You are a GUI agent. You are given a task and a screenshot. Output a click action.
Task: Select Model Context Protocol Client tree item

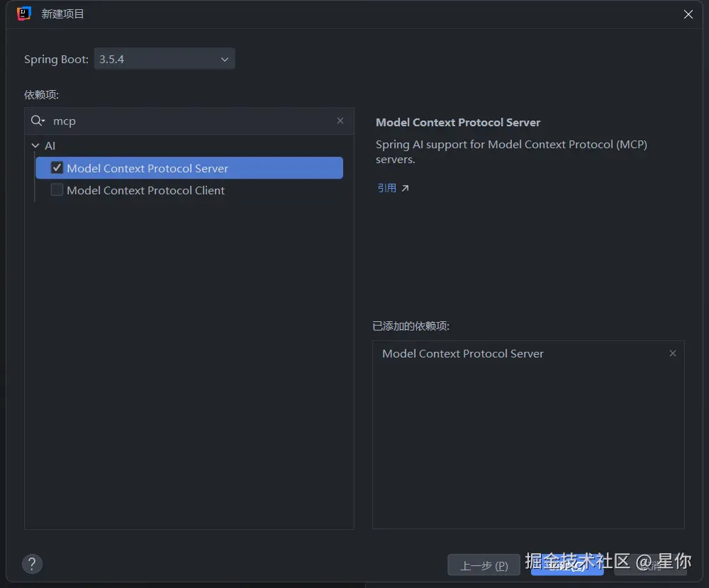point(145,190)
